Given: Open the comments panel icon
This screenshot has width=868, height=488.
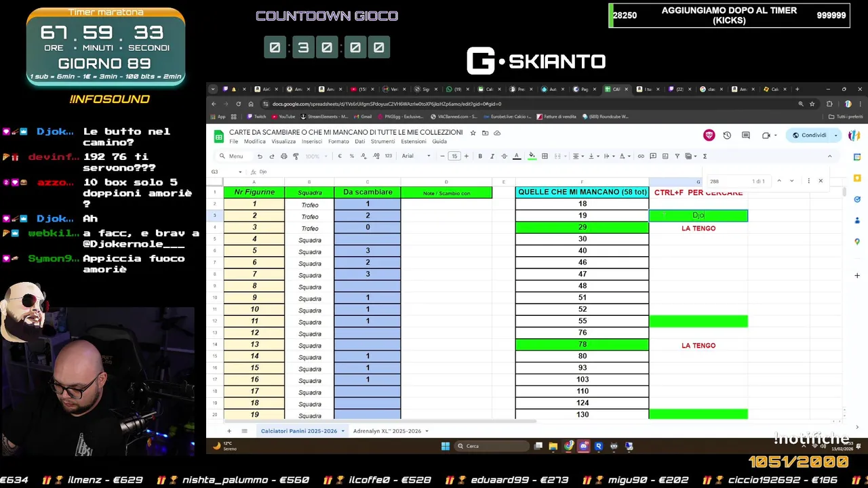Looking at the screenshot, I should (x=746, y=135).
